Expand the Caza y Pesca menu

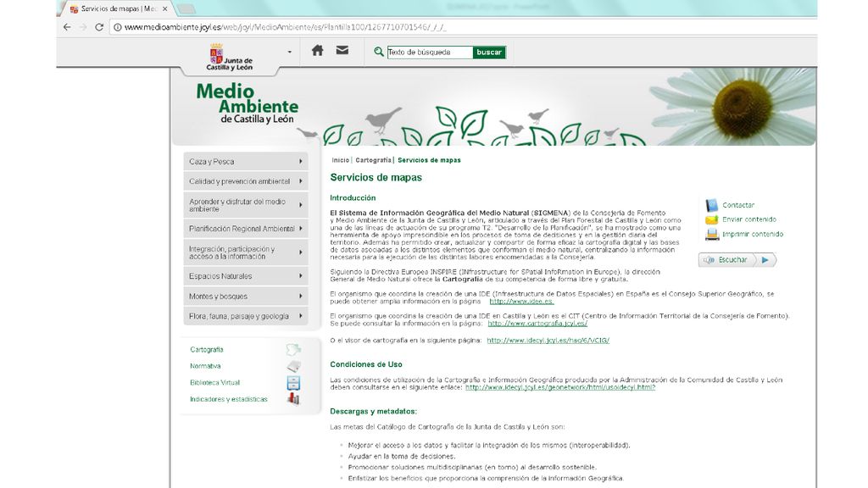click(x=246, y=162)
